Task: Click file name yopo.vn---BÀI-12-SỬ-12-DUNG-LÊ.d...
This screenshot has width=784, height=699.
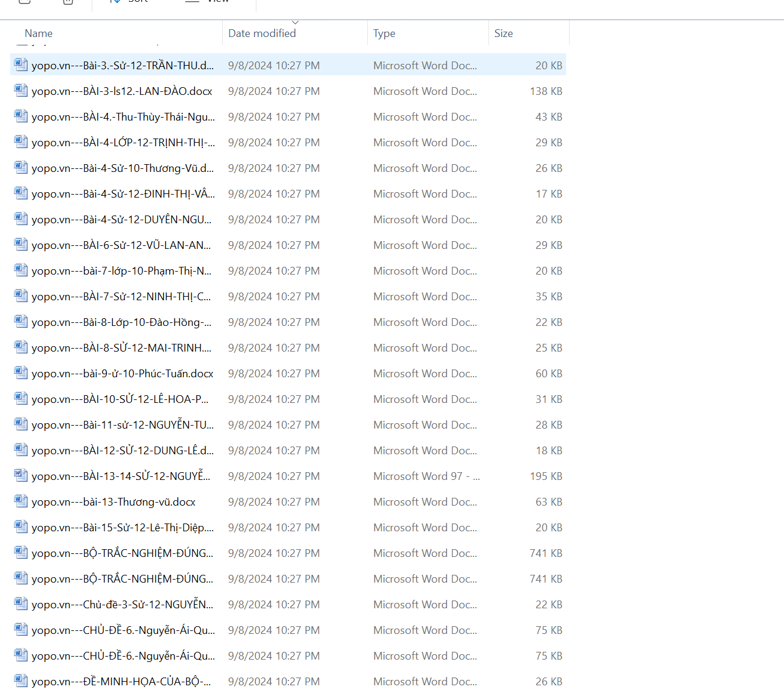Action: click(x=122, y=451)
